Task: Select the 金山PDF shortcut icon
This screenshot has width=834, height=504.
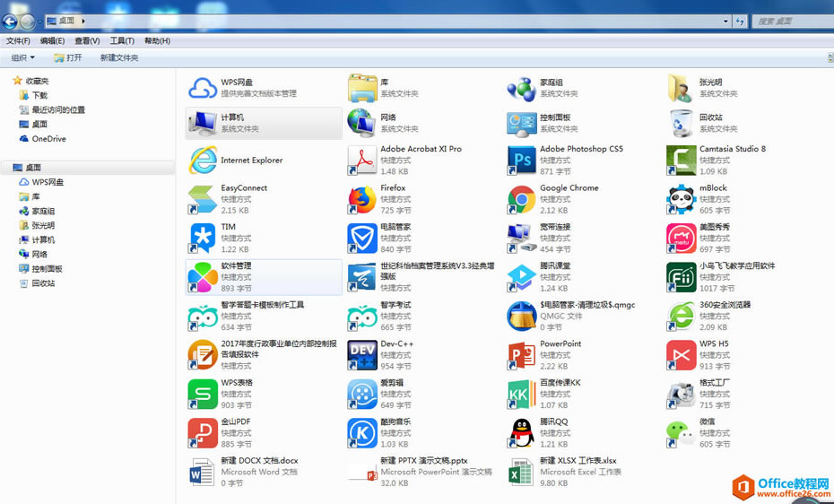Action: [x=202, y=432]
